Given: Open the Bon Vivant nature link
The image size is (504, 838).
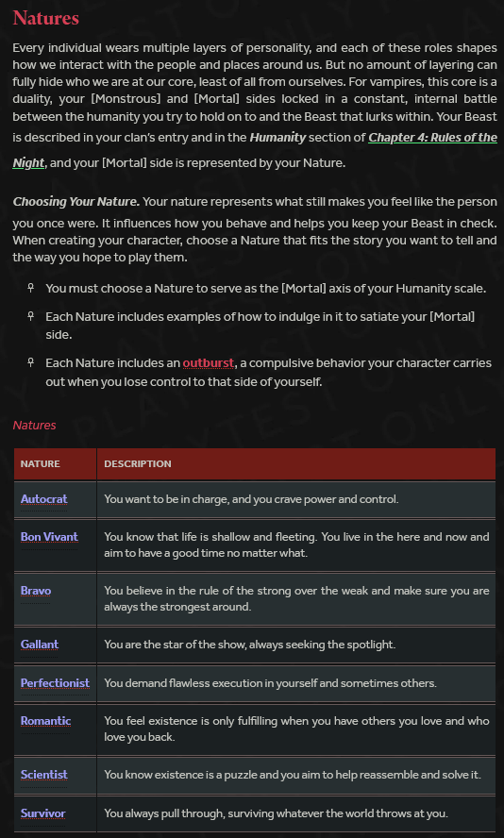Looking at the screenshot, I should [x=49, y=537].
